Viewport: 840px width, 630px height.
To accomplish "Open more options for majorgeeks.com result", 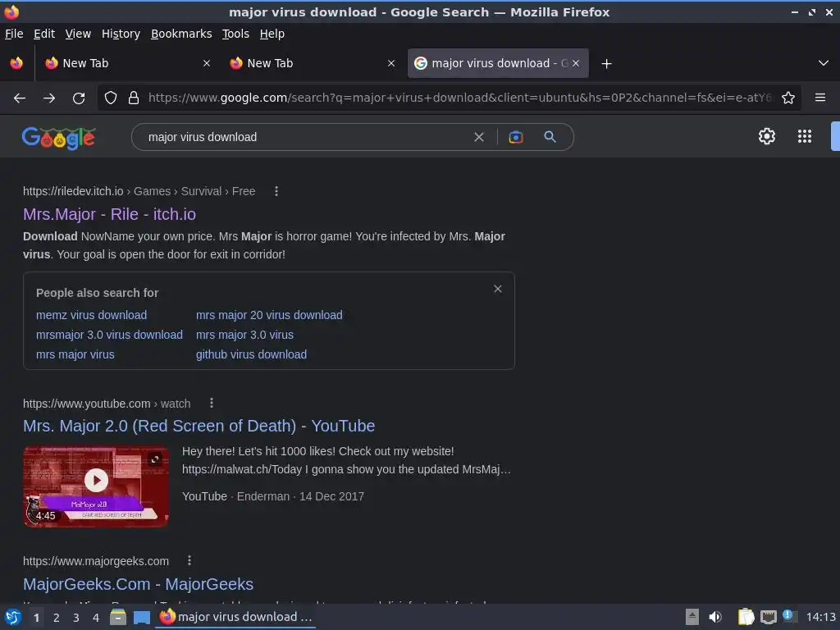I will [189, 560].
